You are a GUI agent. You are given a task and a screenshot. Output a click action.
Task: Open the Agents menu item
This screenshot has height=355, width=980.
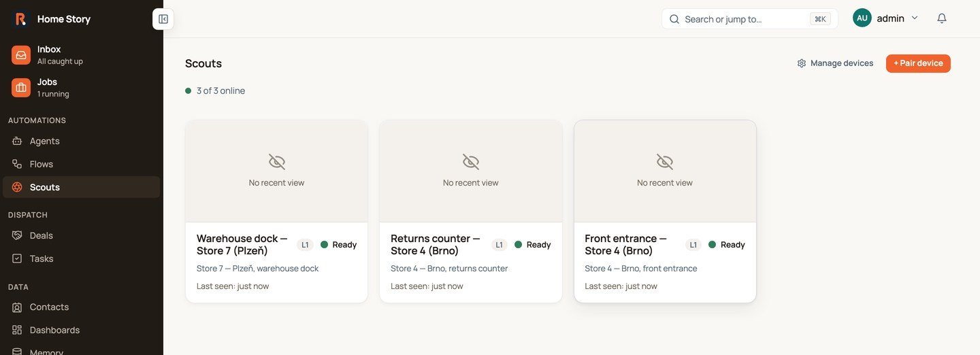point(82,141)
